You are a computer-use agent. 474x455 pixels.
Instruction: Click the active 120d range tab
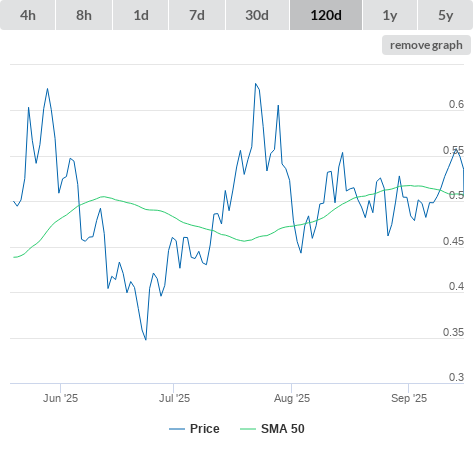tap(326, 15)
